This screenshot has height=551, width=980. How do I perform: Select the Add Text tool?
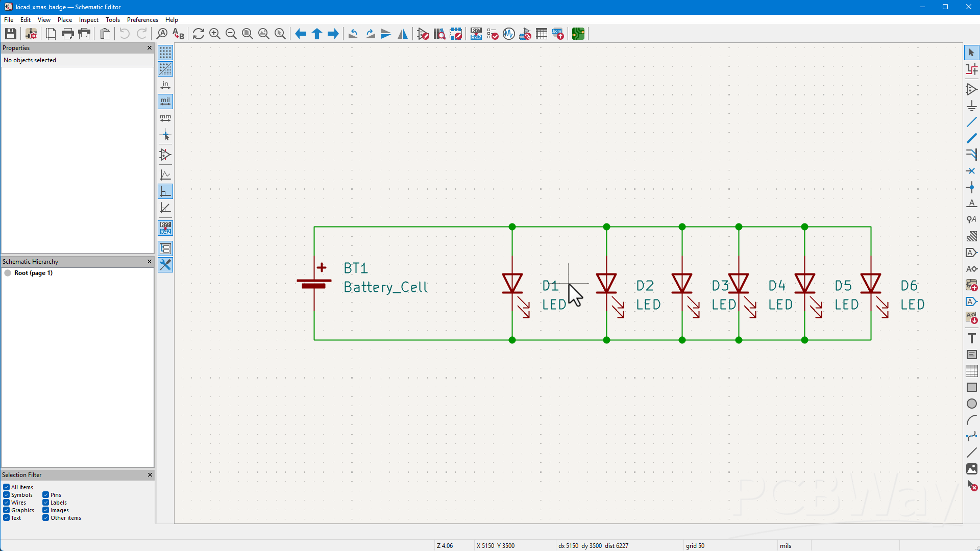(971, 338)
